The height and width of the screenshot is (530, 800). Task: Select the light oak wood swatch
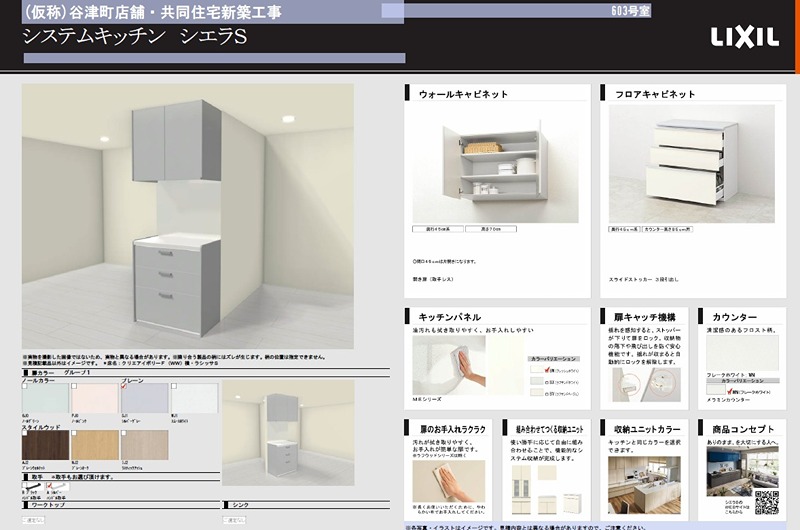[95, 445]
